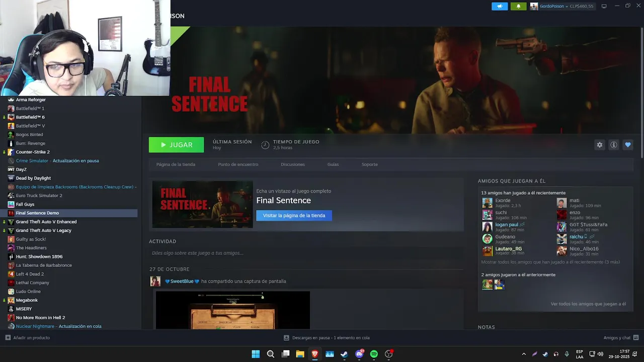Open friend Lautaro_RG's avatar
The width and height of the screenshot is (644, 362).
487,251
